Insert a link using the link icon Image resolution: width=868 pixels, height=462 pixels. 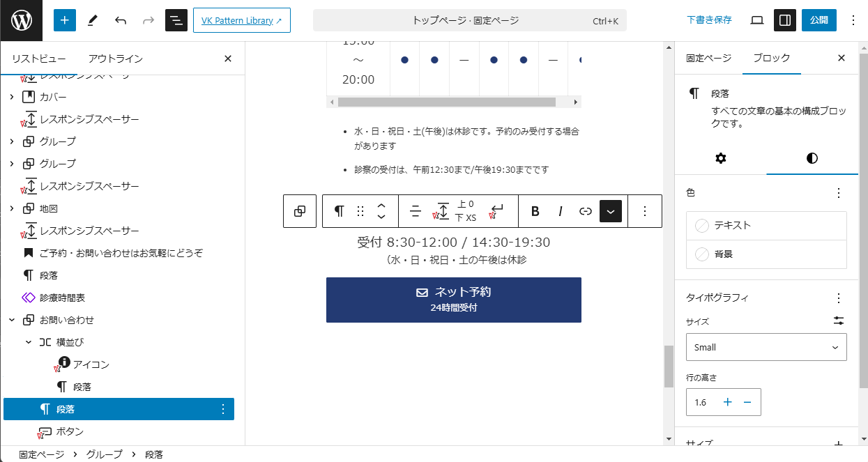586,211
